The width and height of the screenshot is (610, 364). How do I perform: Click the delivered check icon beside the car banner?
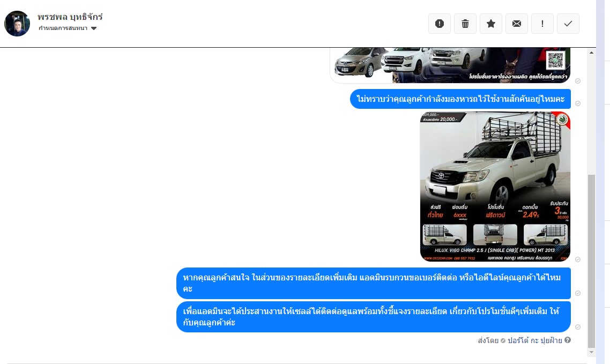click(578, 81)
